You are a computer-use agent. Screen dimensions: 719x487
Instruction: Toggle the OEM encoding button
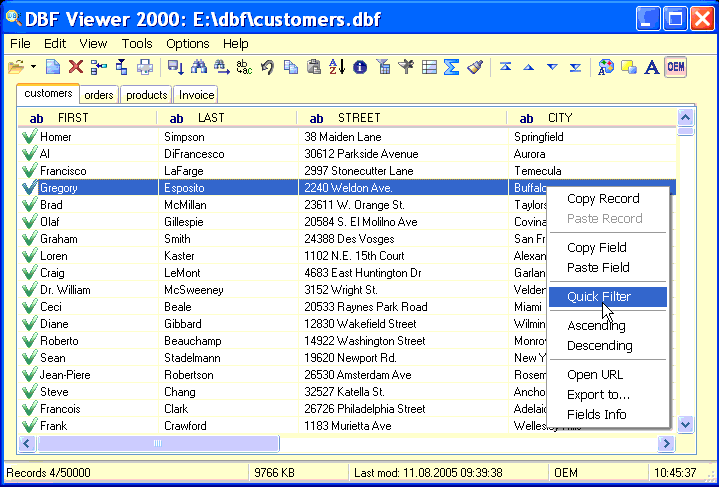pos(676,67)
